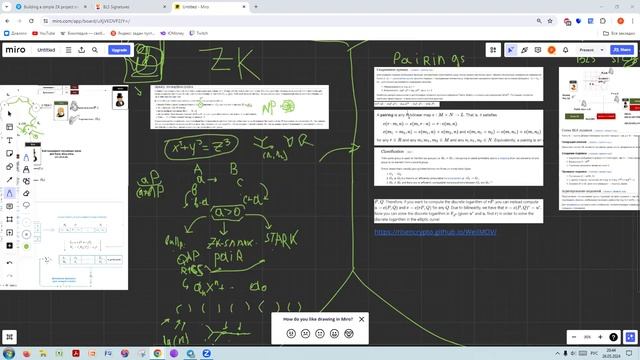Open the comments panel icon in top bar

point(538,50)
